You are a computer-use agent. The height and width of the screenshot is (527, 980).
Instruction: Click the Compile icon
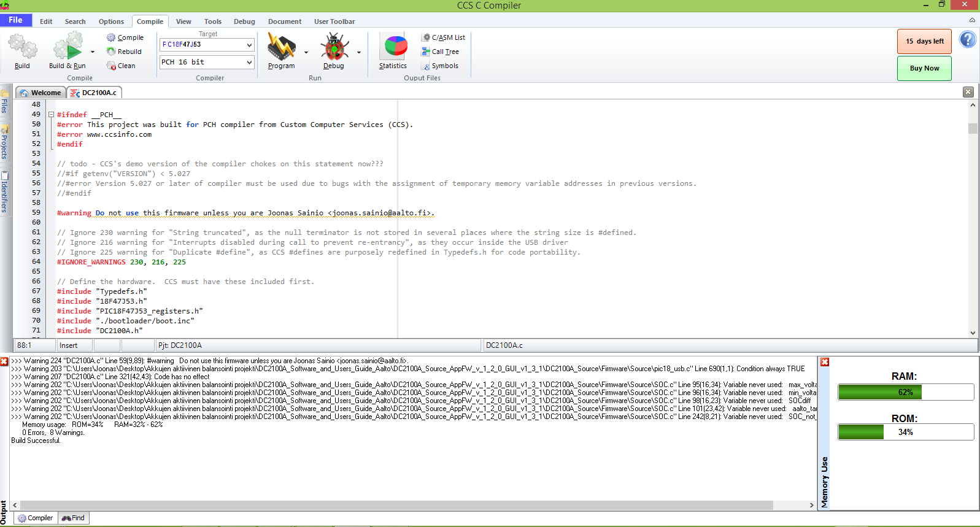(x=111, y=37)
